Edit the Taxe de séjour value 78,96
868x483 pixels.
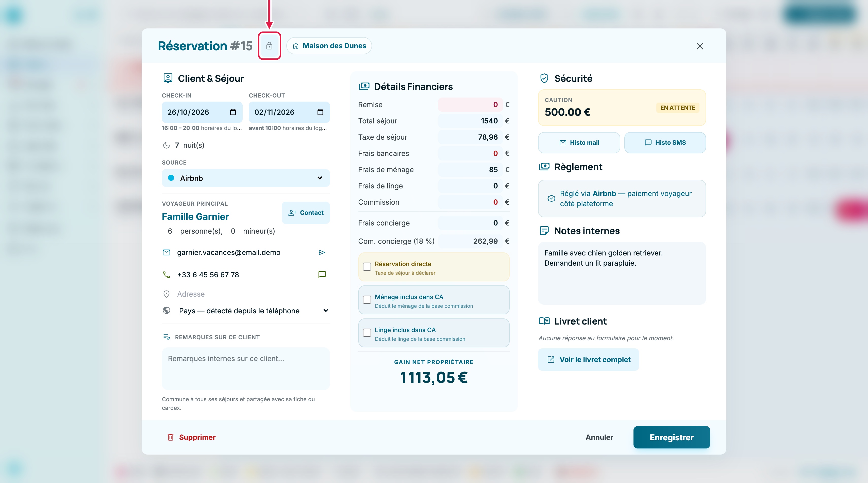coord(470,137)
